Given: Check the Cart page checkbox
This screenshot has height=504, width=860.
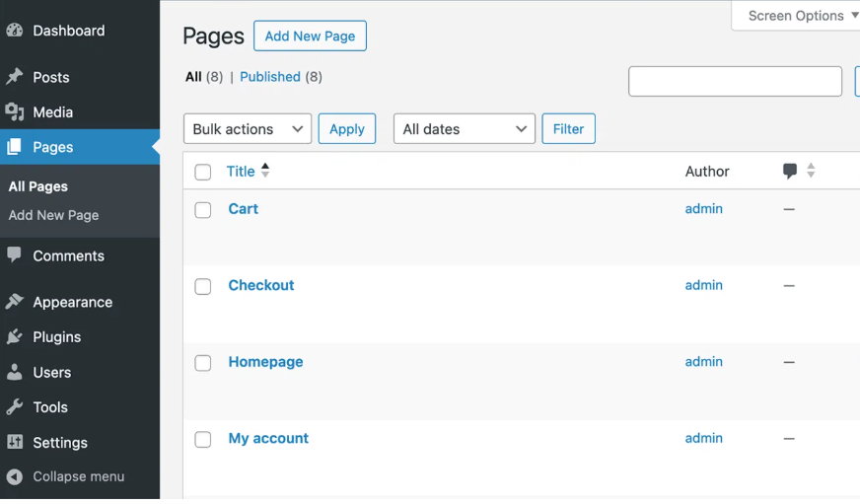Looking at the screenshot, I should pyautogui.click(x=203, y=210).
